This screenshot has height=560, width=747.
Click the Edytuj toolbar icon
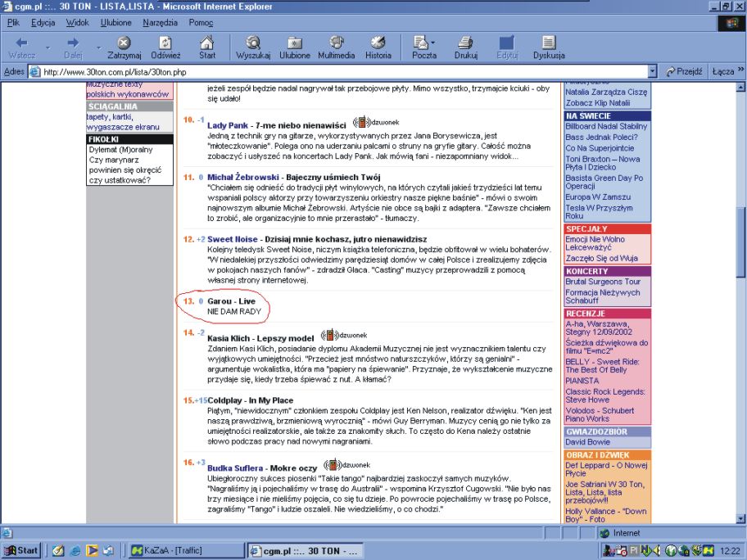(506, 43)
